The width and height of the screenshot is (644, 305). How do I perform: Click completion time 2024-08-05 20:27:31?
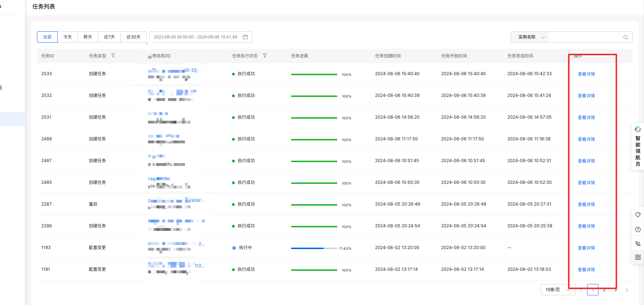pyautogui.click(x=529, y=204)
